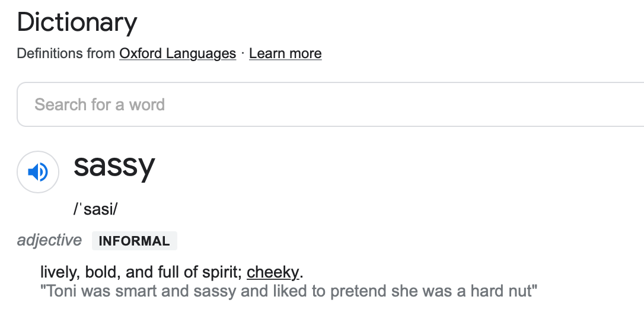Click the Learn more link
This screenshot has height=325, width=644.
coord(285,53)
